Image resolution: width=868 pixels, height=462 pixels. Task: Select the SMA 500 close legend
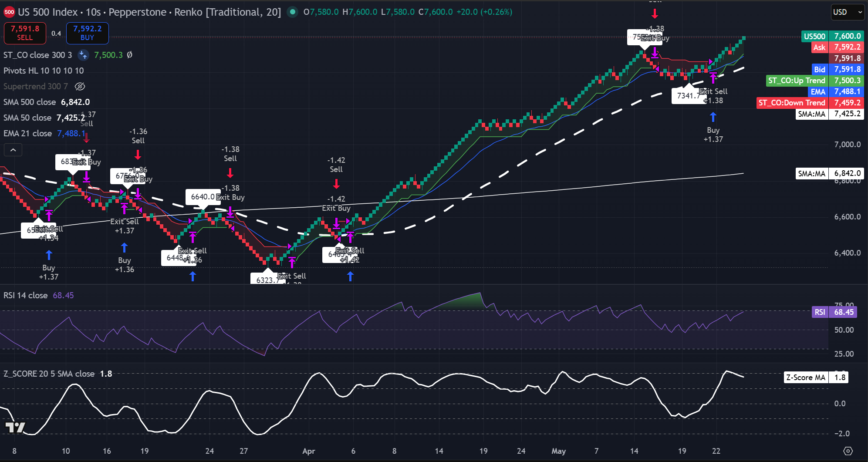tap(30, 102)
